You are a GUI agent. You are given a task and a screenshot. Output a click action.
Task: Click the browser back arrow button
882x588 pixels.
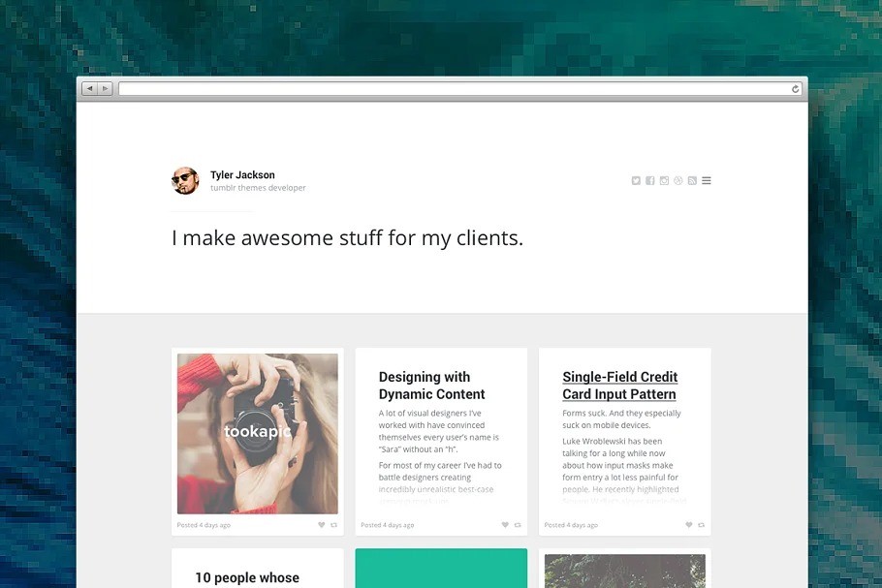(x=90, y=88)
